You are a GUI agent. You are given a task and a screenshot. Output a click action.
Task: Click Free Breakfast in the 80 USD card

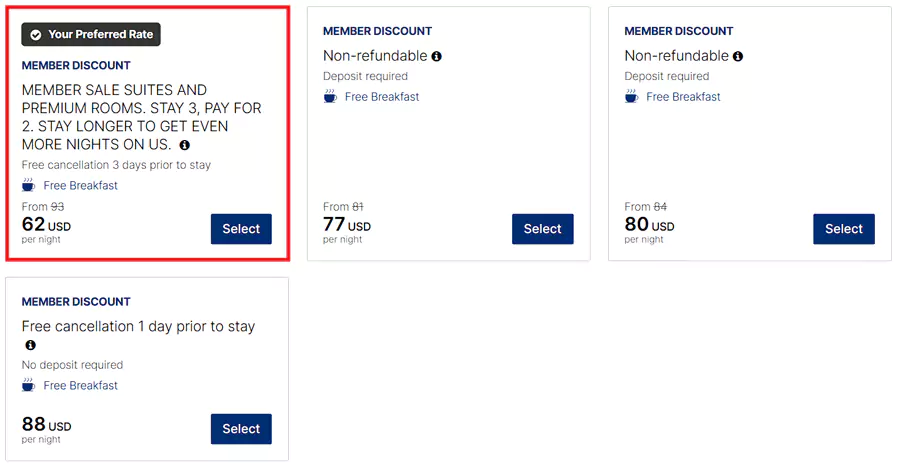(x=683, y=97)
